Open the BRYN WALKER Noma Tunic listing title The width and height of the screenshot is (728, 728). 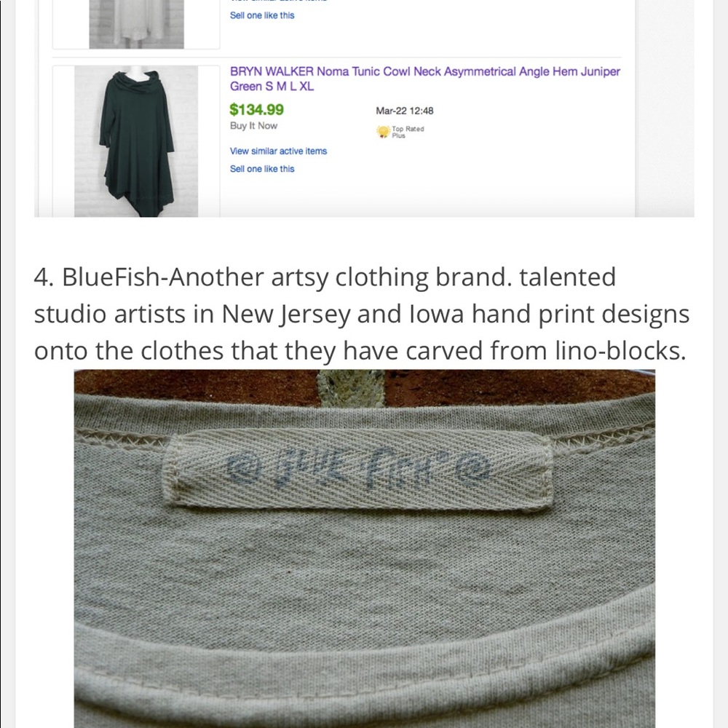(425, 79)
